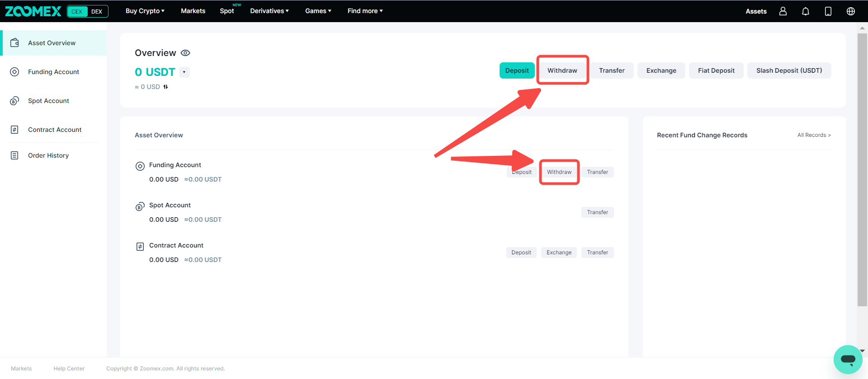
Task: Toggle balance visibility eye icon
Action: tap(185, 53)
